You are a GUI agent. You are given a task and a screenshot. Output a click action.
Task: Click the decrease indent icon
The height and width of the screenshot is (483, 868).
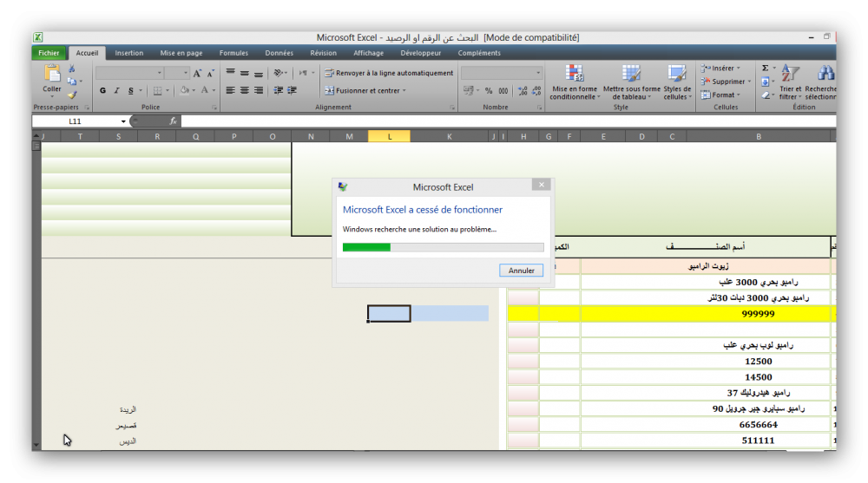(278, 90)
